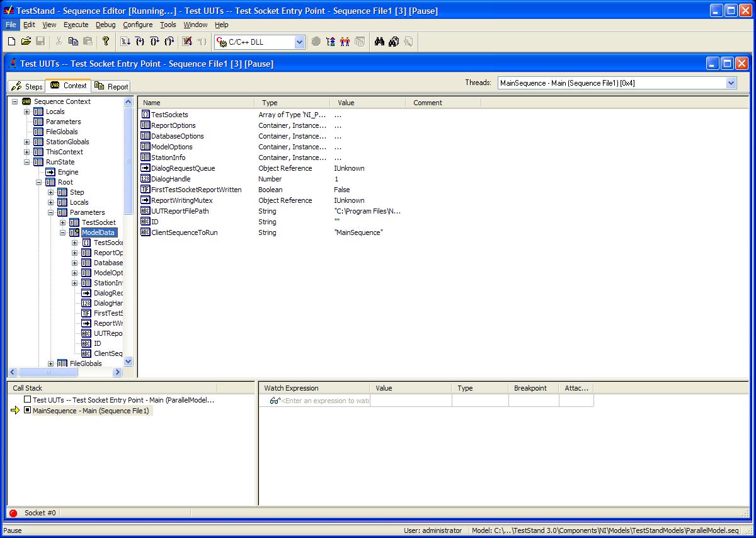The image size is (756, 538).
Task: Open the Debug menu
Action: coord(106,25)
